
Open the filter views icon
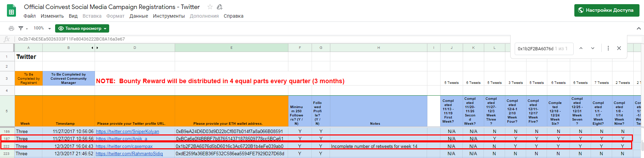[x=23, y=28]
